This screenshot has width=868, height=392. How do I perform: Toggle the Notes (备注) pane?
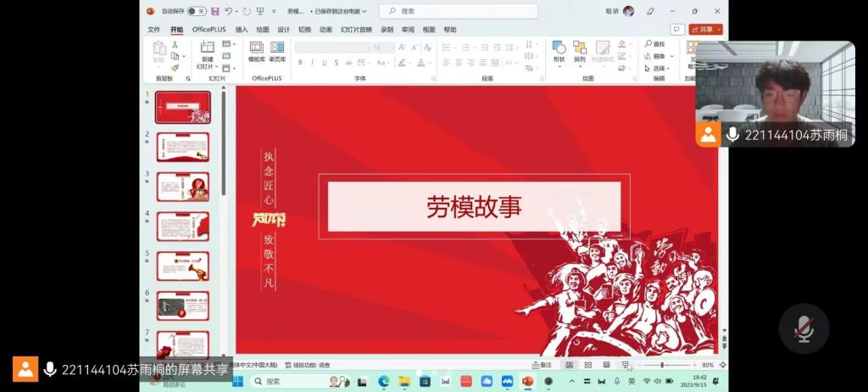coord(542,365)
